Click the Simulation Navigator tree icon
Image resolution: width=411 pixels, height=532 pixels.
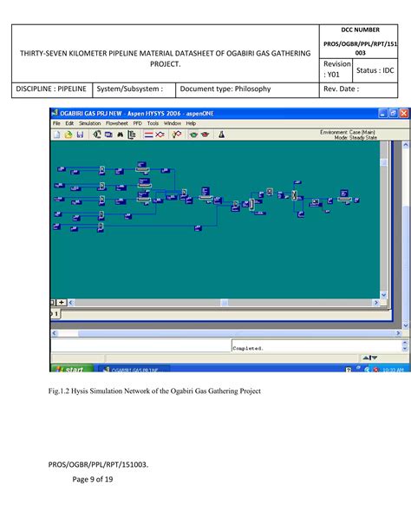pyautogui.click(x=132, y=135)
